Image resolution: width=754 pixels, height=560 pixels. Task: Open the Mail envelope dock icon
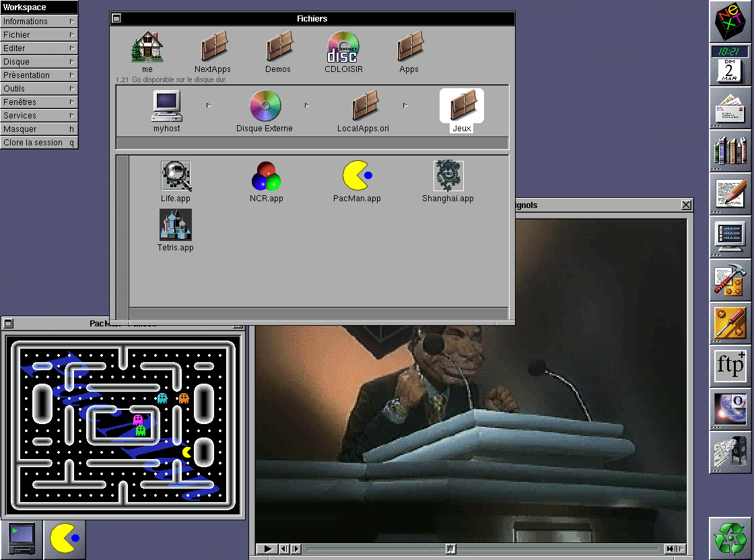[730, 108]
